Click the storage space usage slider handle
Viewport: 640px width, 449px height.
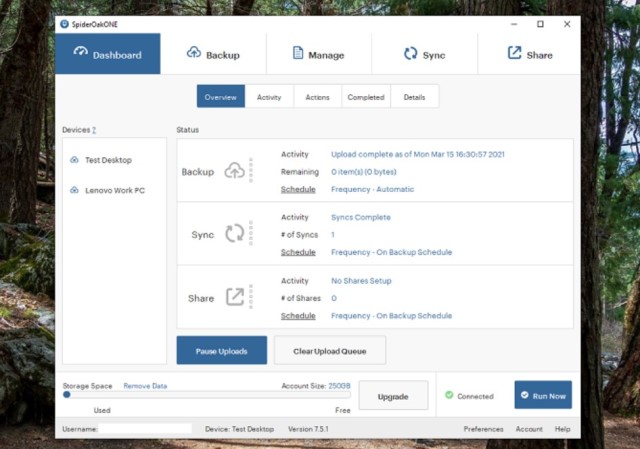[x=67, y=395]
